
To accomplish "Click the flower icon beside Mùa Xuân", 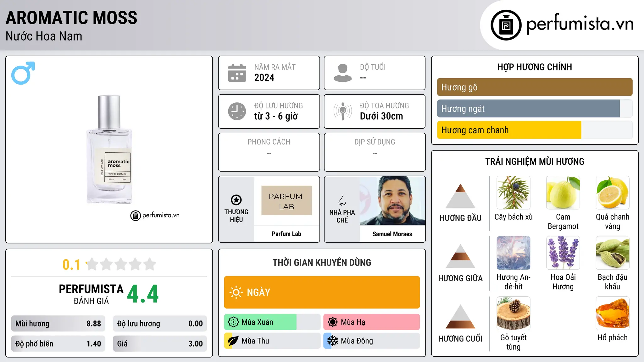I will click(233, 322).
